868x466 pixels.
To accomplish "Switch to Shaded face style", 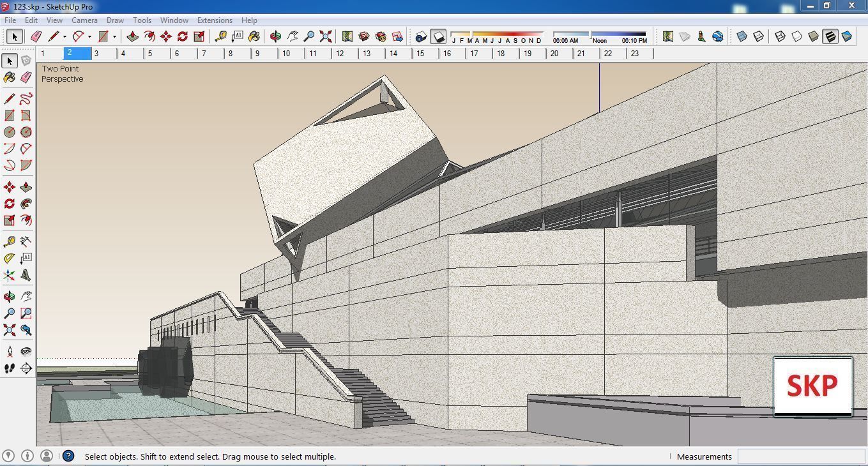I will (x=813, y=36).
